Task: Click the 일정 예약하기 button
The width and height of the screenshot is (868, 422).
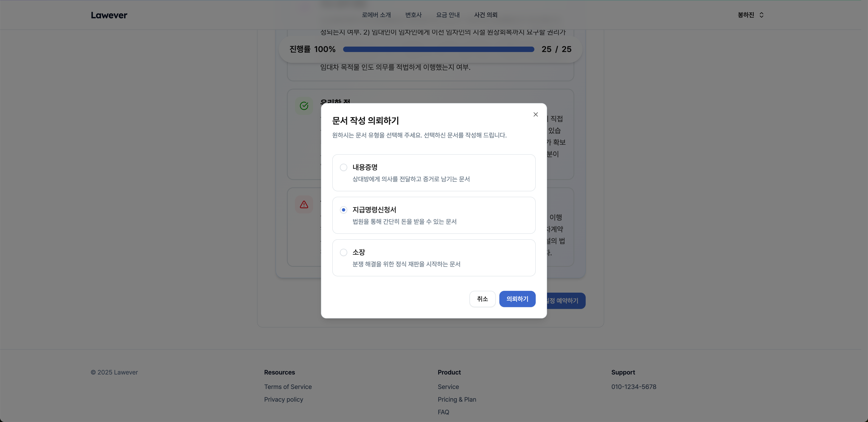Action: coord(564,301)
